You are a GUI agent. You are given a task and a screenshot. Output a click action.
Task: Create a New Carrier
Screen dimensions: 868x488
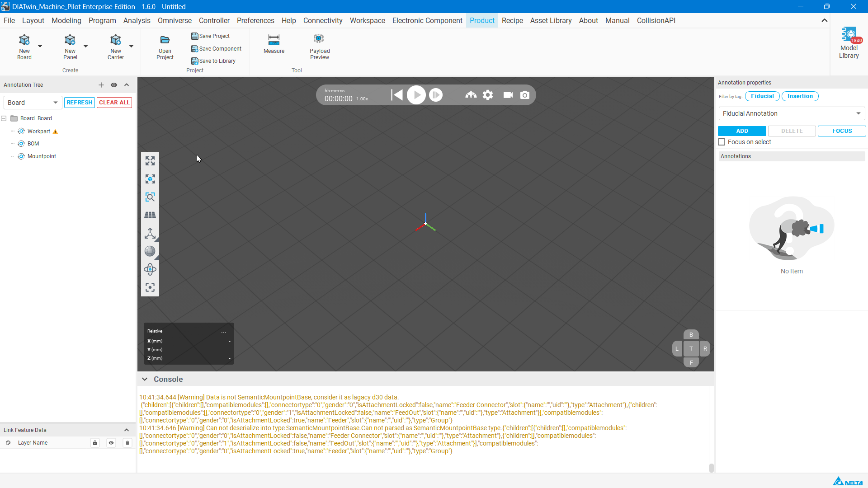click(116, 47)
